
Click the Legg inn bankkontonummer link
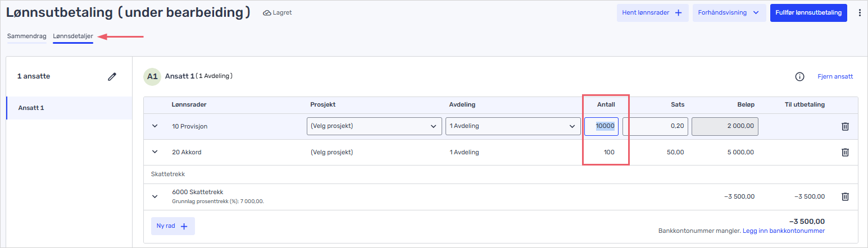pos(783,231)
